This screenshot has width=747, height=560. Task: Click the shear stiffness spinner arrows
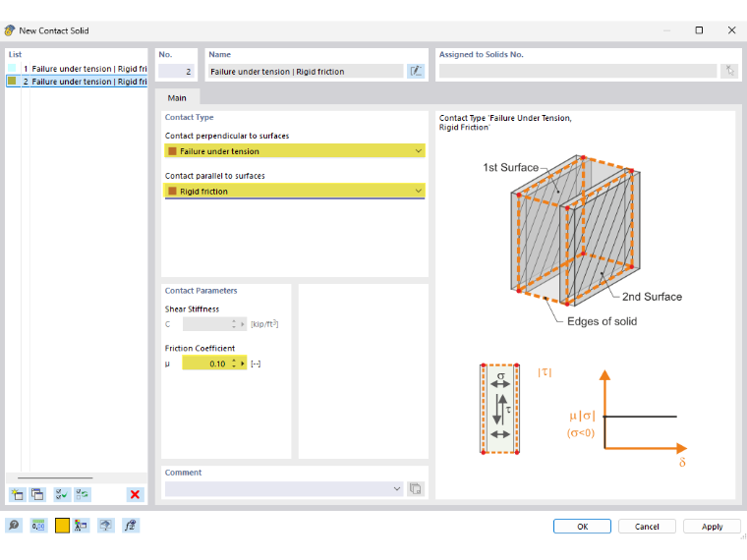[234, 324]
